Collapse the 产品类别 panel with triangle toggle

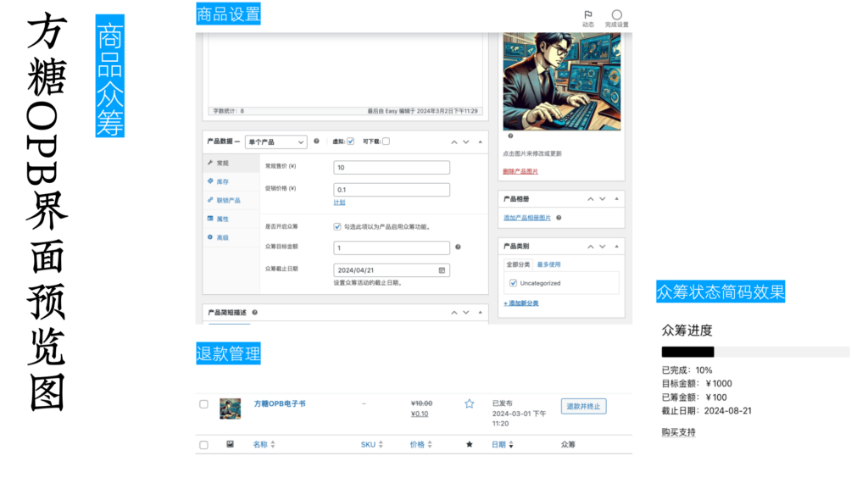tap(617, 246)
